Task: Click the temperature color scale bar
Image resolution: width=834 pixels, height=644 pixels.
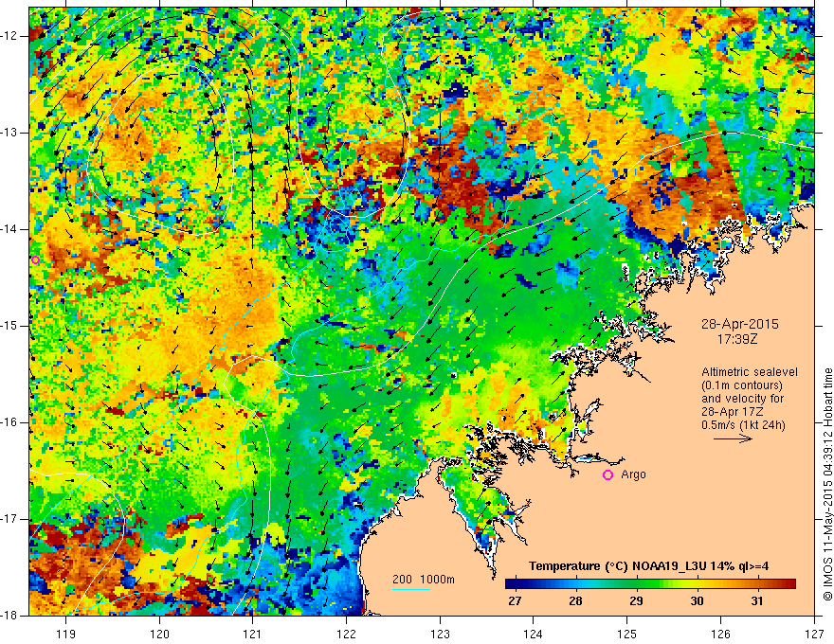Action: click(x=650, y=584)
